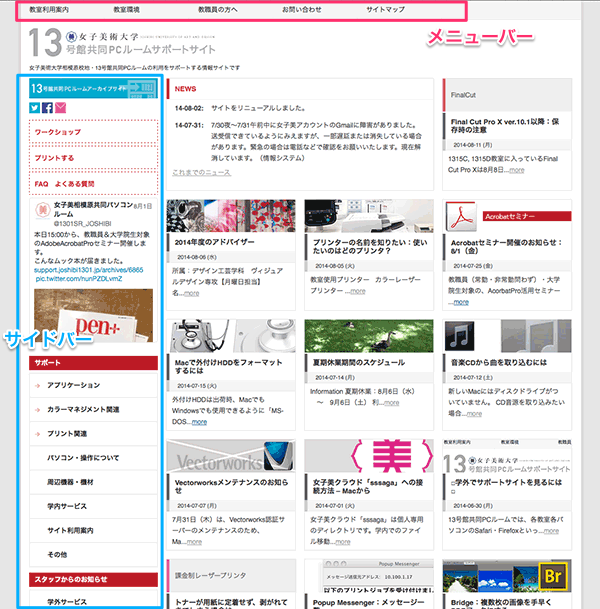The width and height of the screenshot is (600, 609).
Task: Click more link in 音楽CD article
Action: [474, 413]
